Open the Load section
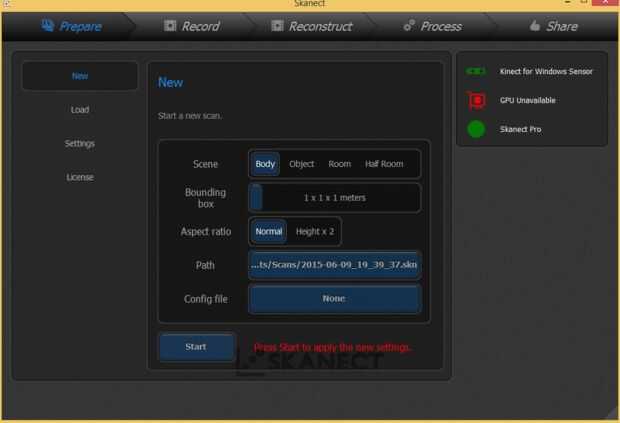Image resolution: width=620 pixels, height=423 pixels. (x=80, y=110)
